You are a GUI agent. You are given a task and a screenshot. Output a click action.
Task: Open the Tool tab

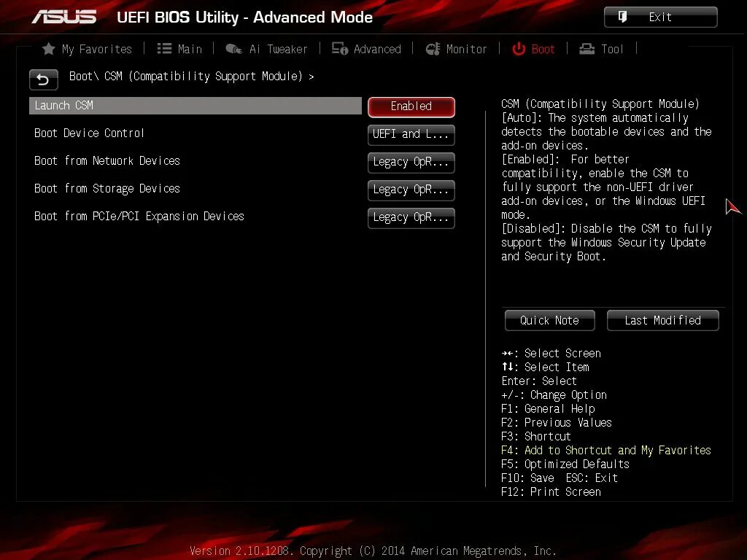tap(601, 49)
